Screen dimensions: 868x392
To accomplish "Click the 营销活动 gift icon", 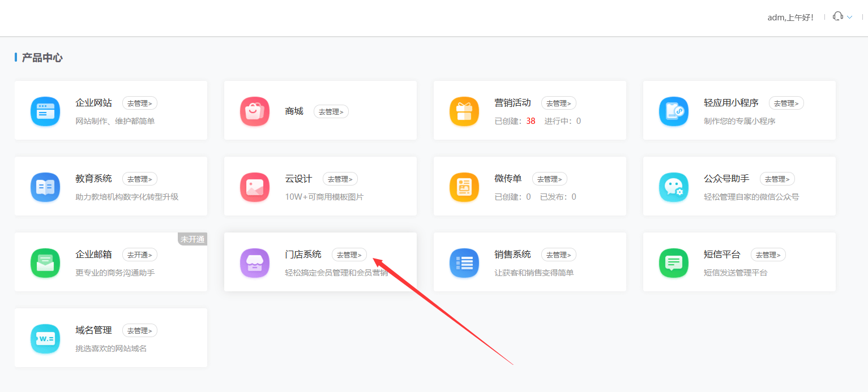I will [x=464, y=111].
